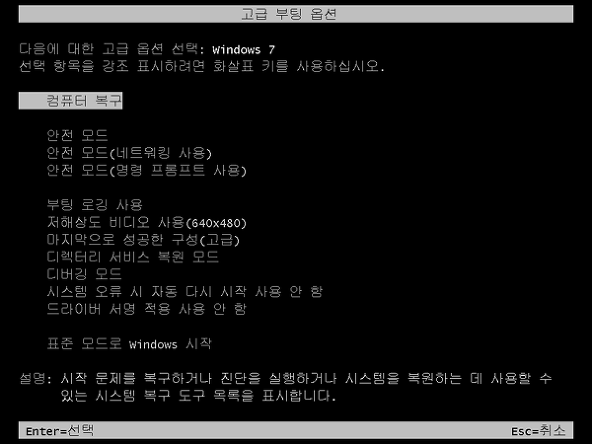Choose 시스템 오류 시 자동 다시 시작 사용 안 함
This screenshot has height=444, width=592.
(185, 291)
